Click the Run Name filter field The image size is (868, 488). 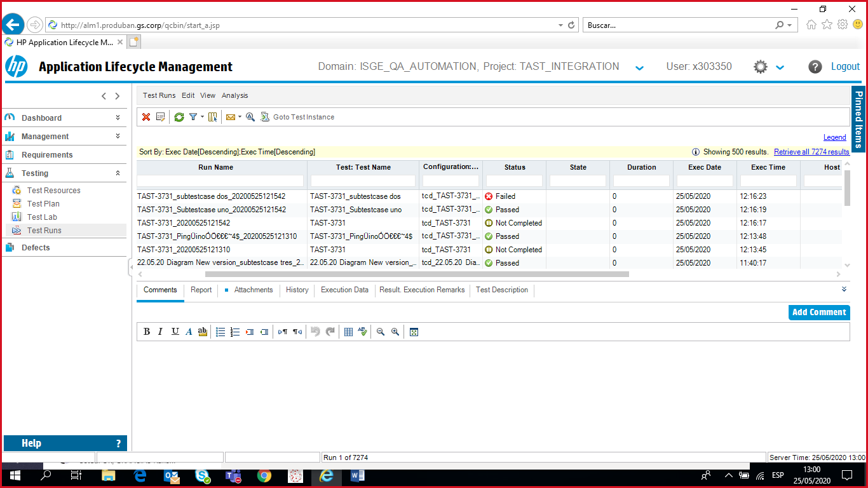click(221, 181)
